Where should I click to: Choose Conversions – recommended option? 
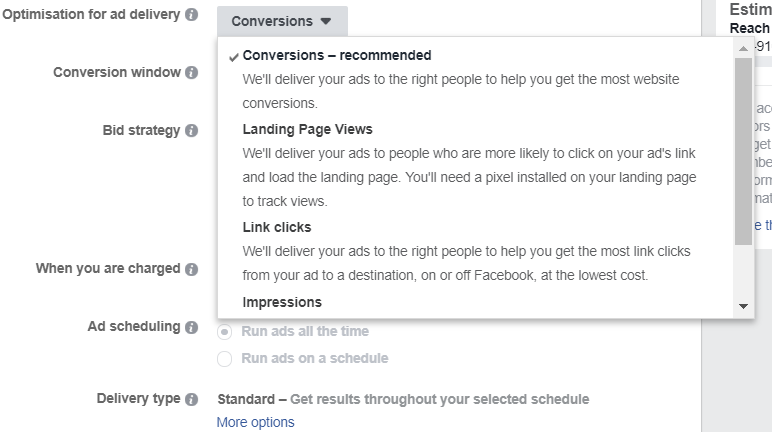(x=337, y=56)
